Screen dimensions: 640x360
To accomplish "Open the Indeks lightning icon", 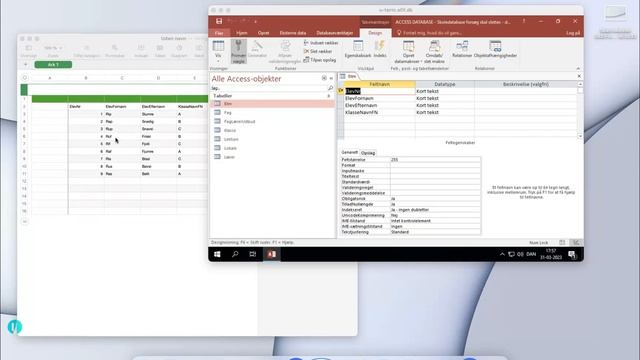I will click(380, 49).
